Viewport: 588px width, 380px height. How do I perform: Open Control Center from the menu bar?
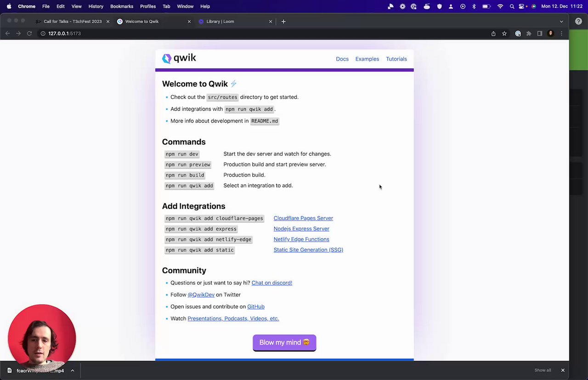[x=522, y=6]
